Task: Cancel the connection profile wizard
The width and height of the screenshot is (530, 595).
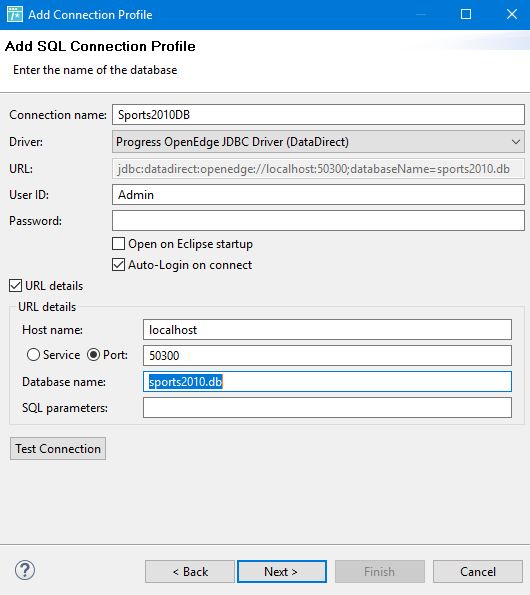Action: tap(478, 571)
